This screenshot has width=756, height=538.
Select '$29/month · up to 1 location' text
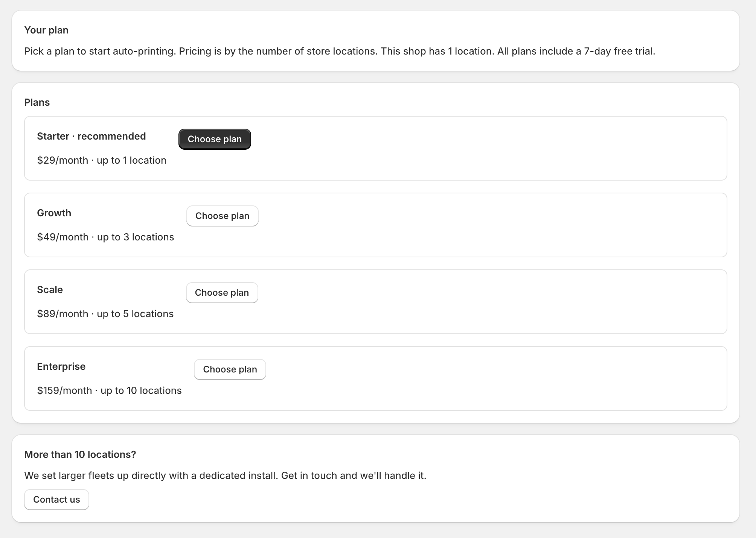(x=102, y=160)
